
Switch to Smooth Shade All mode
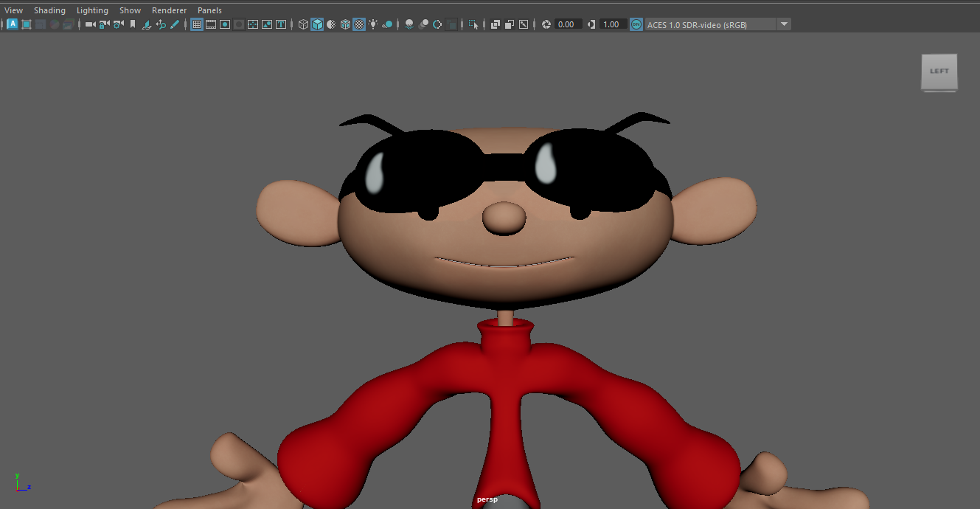(x=317, y=24)
